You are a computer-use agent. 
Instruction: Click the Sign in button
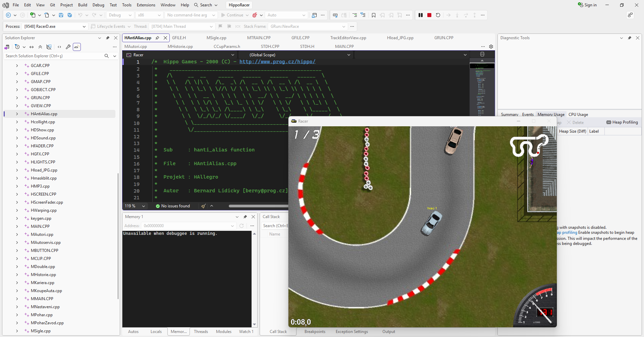tap(587, 5)
